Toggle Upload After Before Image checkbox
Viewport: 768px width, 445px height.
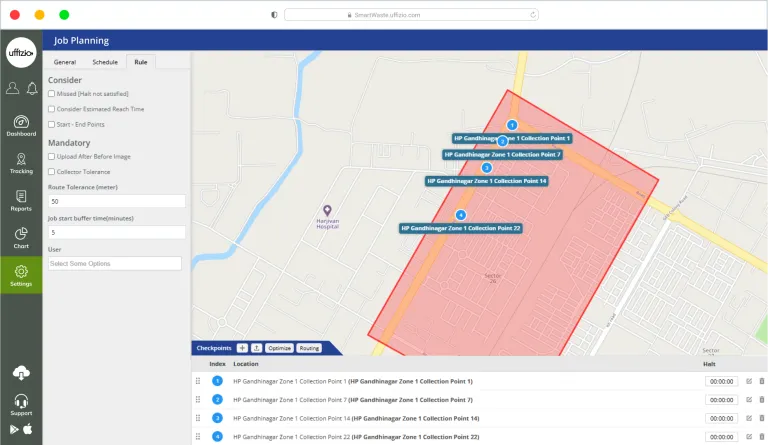pos(52,156)
